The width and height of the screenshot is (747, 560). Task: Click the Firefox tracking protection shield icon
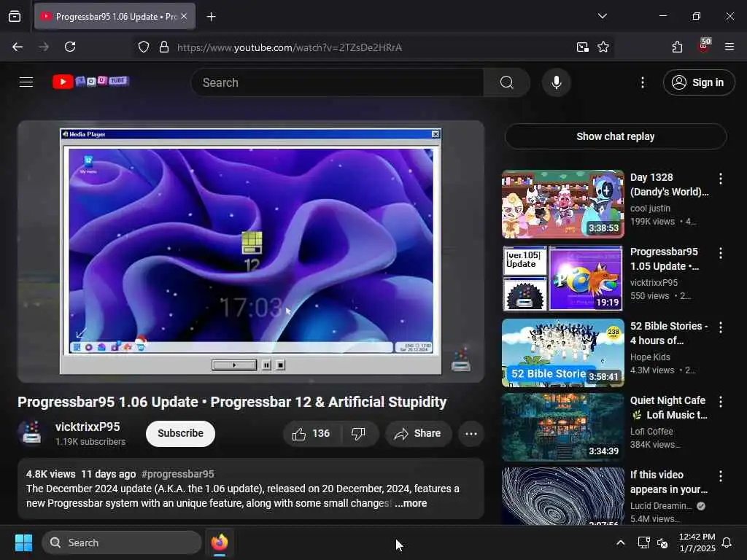[144, 47]
